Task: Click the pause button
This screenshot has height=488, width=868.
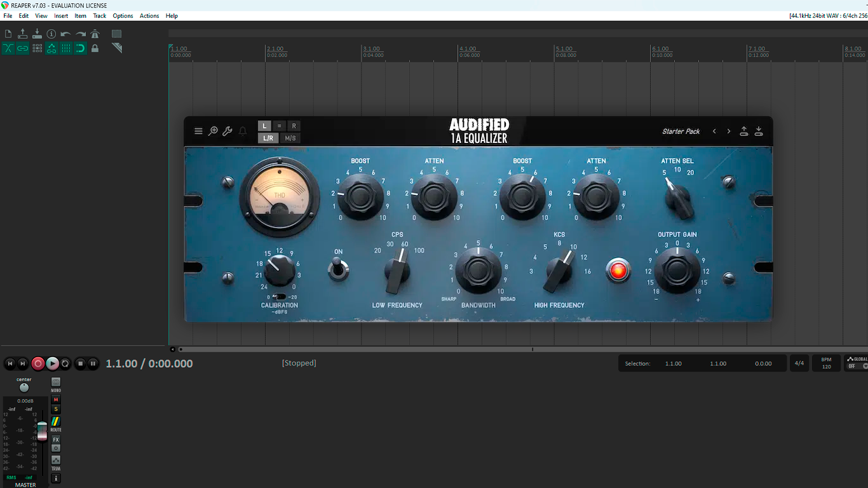Action: click(x=93, y=363)
